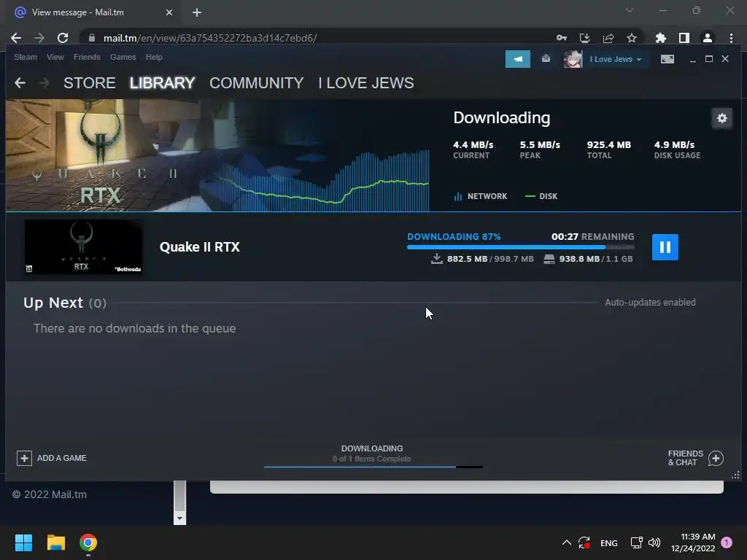Viewport: 747px width, 560px height.
Task: Click the disk size drive icon
Action: (x=549, y=259)
